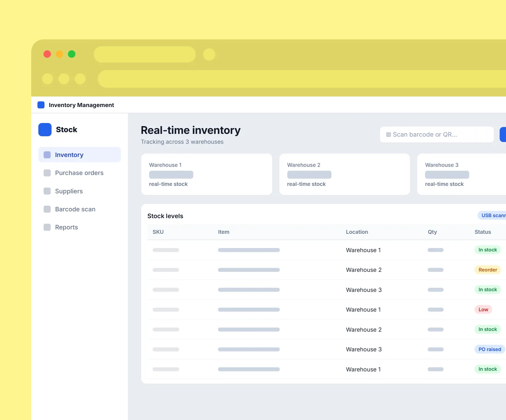The height and width of the screenshot is (420, 506).
Task: Click the Inventory sidebar icon
Action: click(x=47, y=155)
